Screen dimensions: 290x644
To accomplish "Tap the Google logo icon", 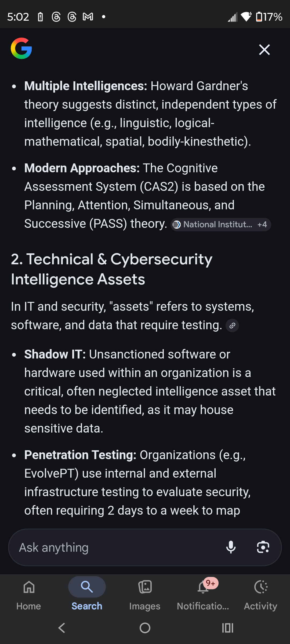I will pos(21,48).
